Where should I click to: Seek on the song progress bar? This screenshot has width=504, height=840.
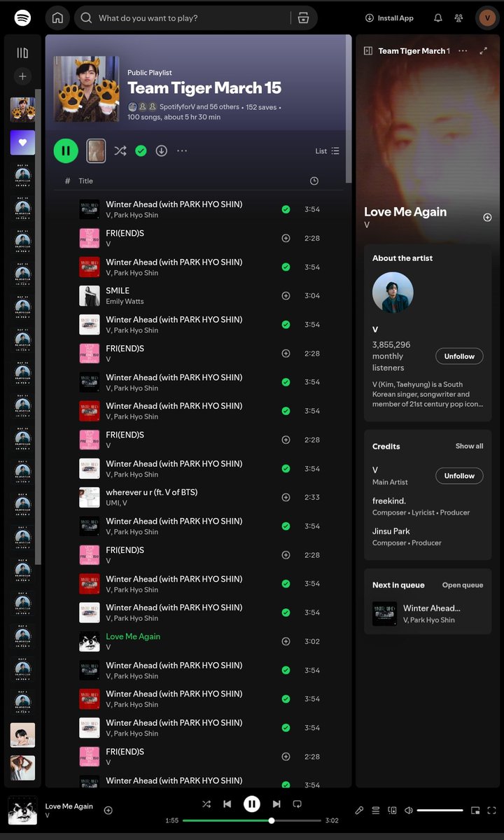(252, 820)
